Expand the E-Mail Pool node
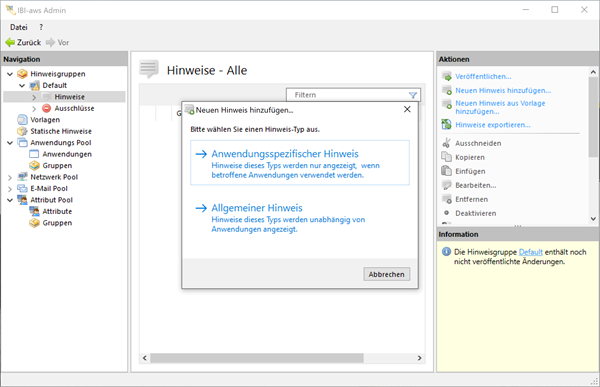Image resolution: width=600 pixels, height=387 pixels. [x=10, y=189]
